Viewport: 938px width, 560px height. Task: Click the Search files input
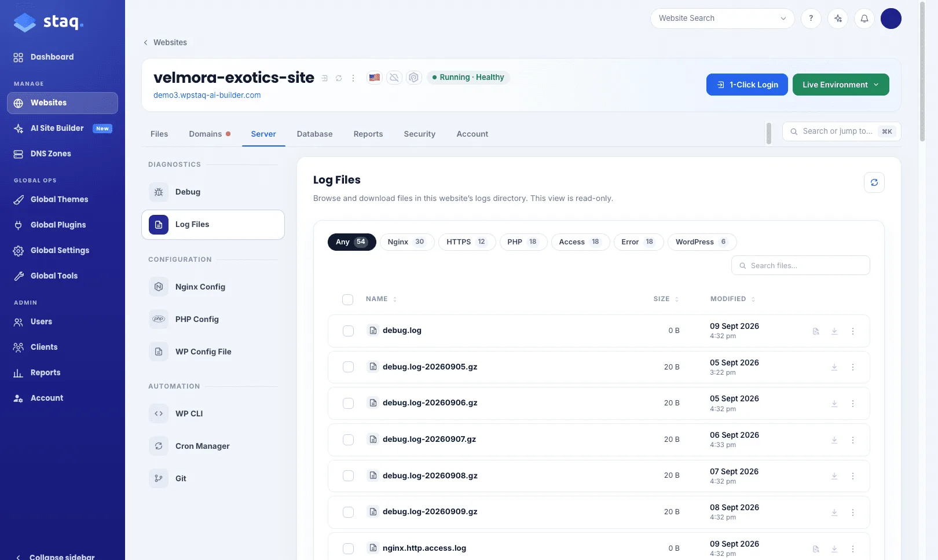coord(800,265)
